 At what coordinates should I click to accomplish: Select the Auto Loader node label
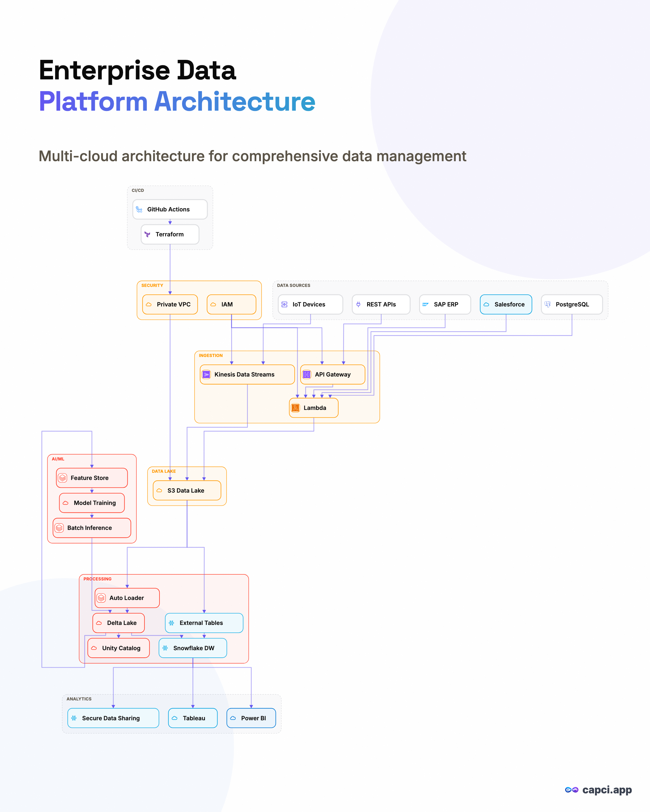(127, 598)
